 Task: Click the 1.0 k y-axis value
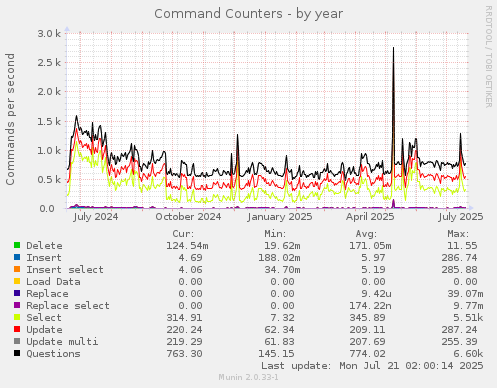49,150
